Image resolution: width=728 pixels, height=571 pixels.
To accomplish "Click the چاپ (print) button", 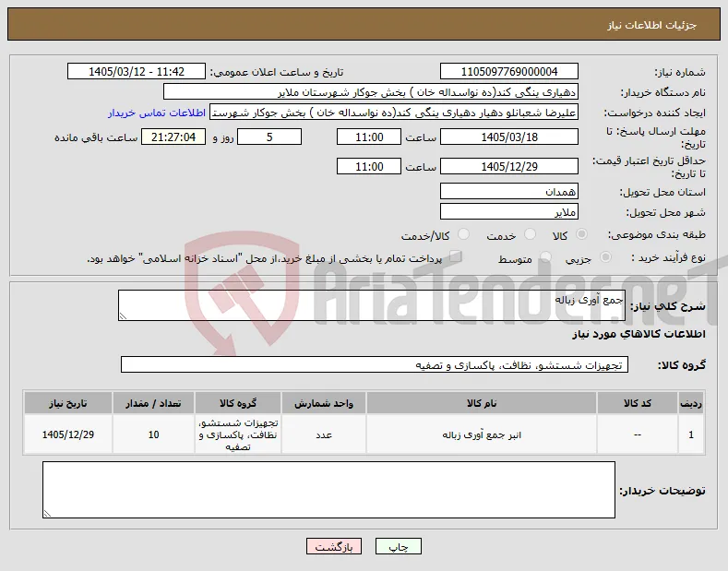I will [x=398, y=546].
